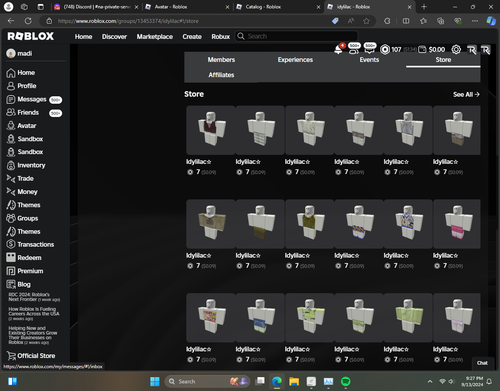The image size is (500, 391).
Task: Open the Copilot sidebar icon
Action: point(491,21)
